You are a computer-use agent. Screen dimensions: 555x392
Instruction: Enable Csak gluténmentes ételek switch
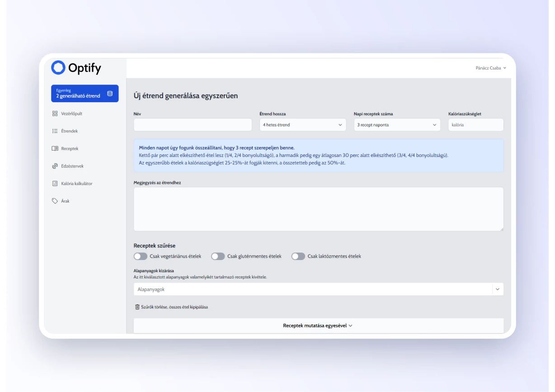tap(218, 256)
